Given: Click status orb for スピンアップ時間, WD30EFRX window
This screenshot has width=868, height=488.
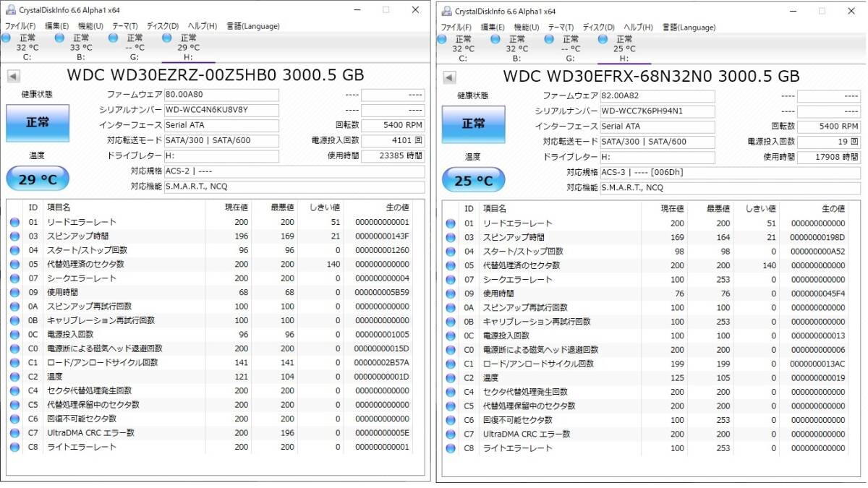Looking at the screenshot, I should click(x=451, y=238).
